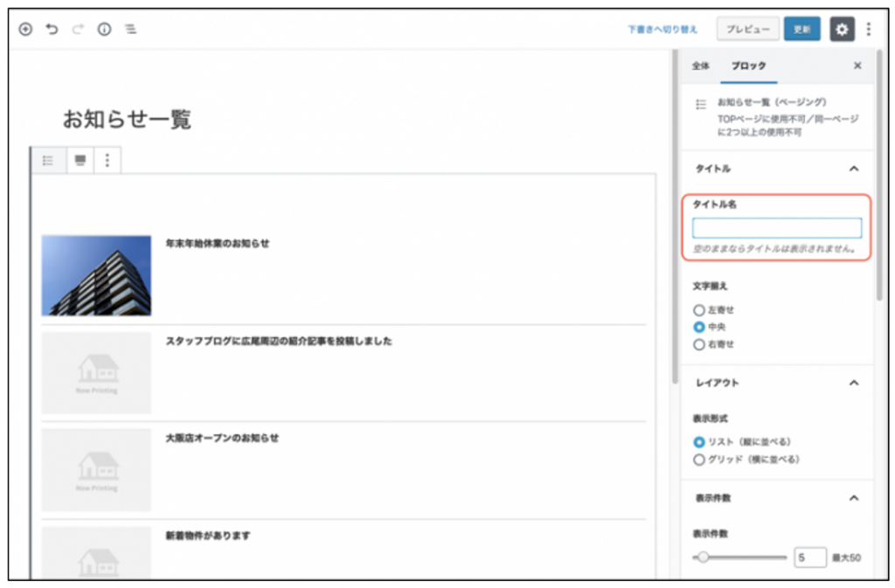
Task: Toggle the settings gear icon
Action: coord(841,29)
